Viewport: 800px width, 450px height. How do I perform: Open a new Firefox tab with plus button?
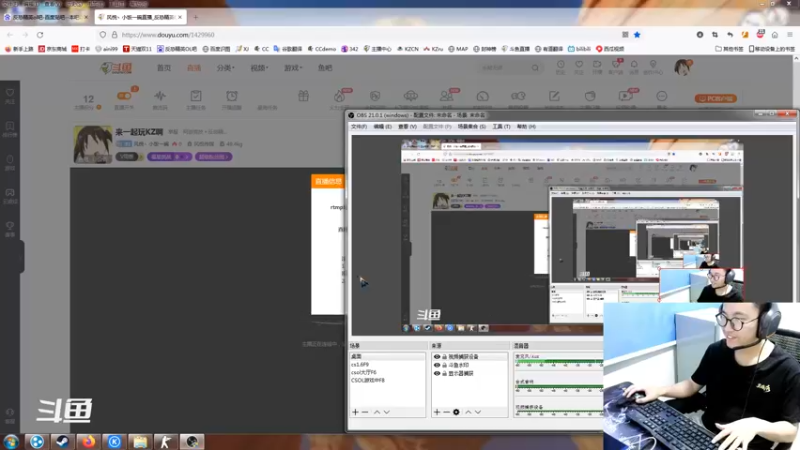(x=195, y=17)
